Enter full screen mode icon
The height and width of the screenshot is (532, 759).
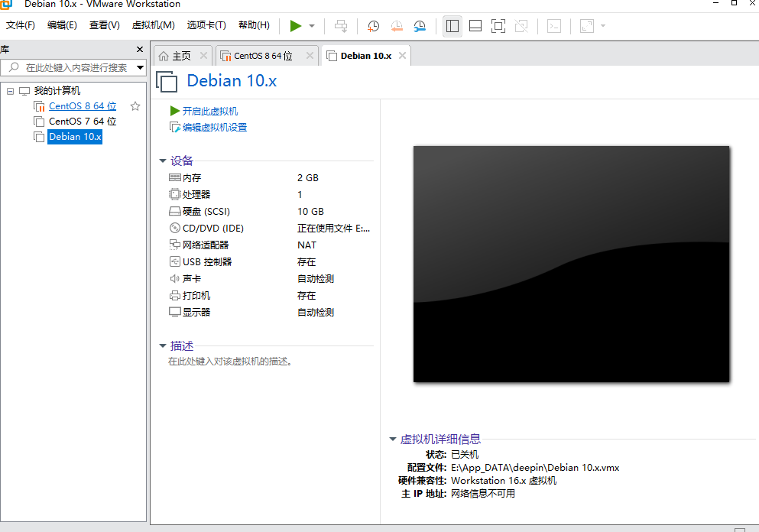tap(498, 26)
